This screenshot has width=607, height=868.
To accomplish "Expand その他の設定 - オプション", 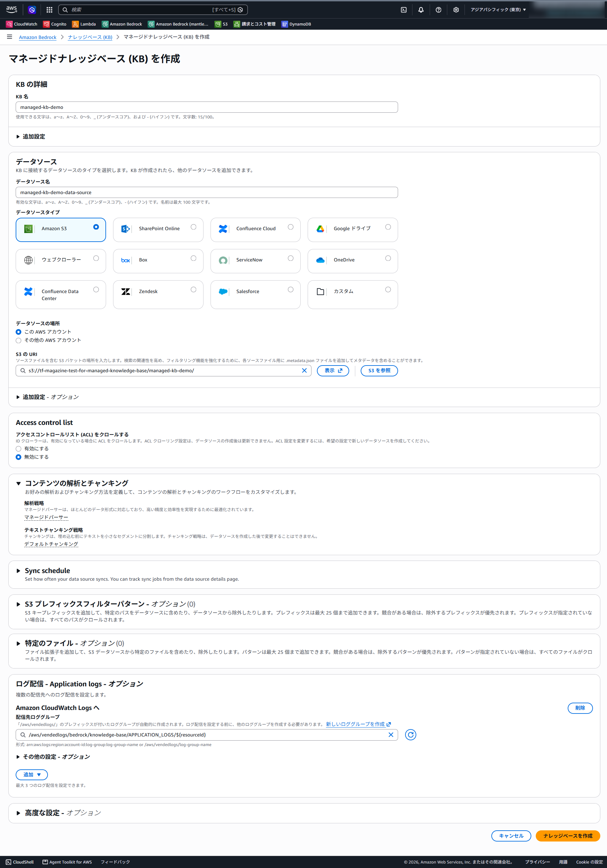I will 53,757.
